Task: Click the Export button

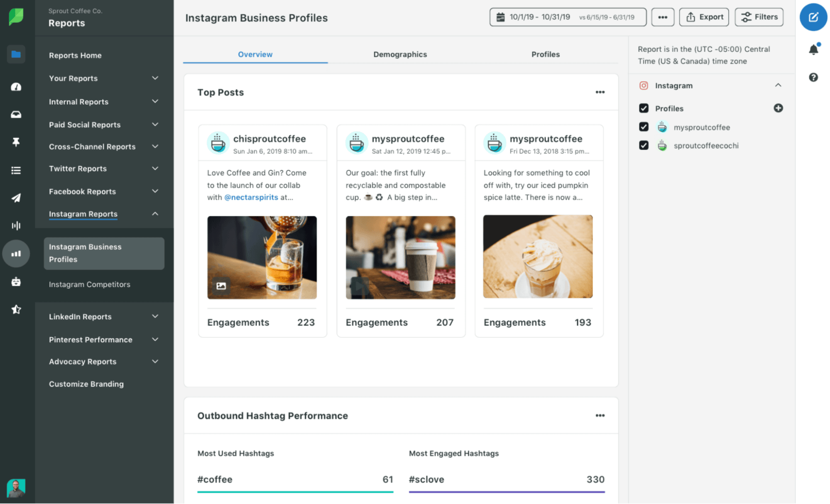Action: click(704, 17)
